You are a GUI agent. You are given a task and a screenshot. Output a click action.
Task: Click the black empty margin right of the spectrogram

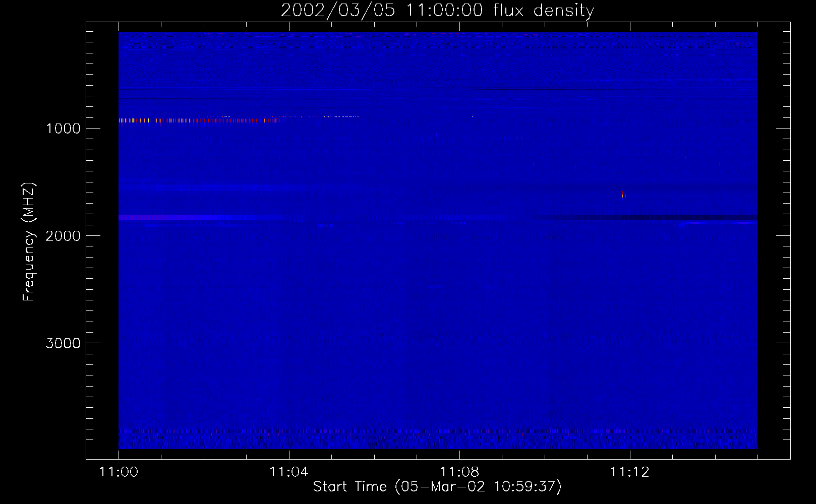tap(774, 242)
